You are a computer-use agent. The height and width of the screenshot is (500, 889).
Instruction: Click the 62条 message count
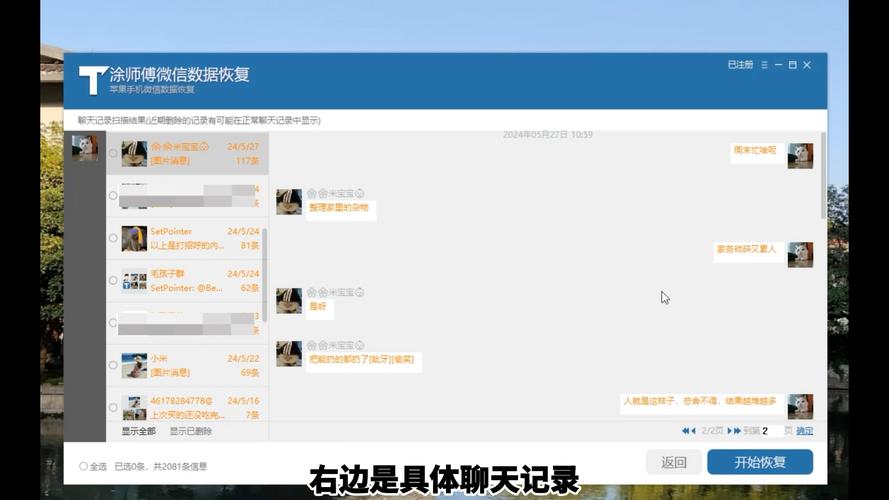pos(250,288)
